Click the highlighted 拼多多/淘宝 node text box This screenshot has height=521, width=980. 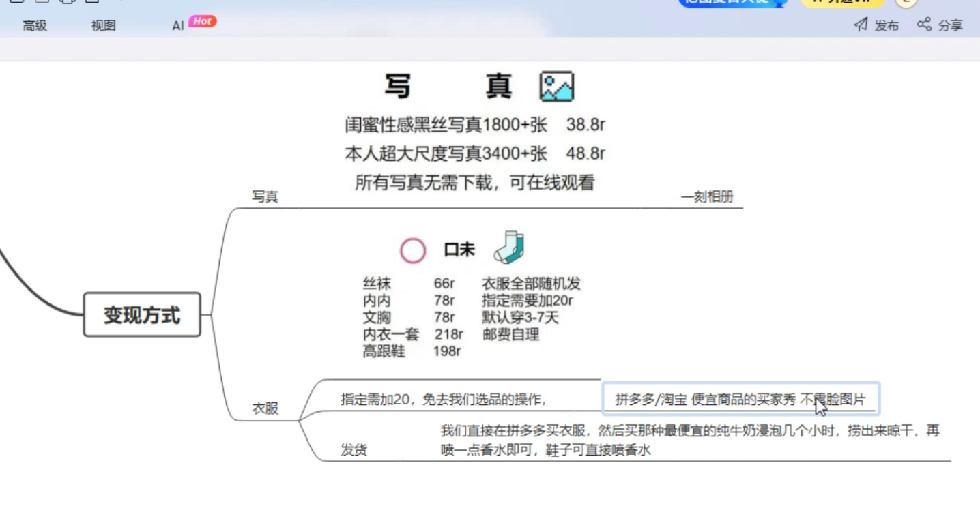[740, 400]
